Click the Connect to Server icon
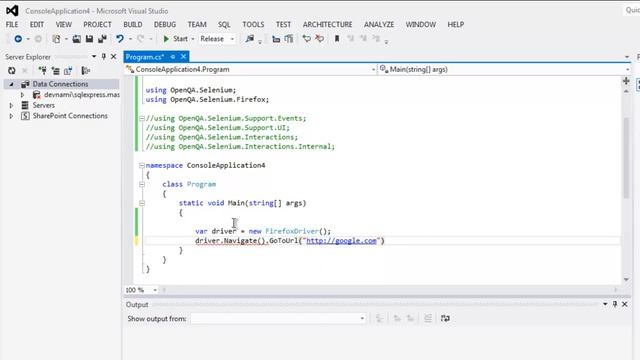 click(x=55, y=71)
